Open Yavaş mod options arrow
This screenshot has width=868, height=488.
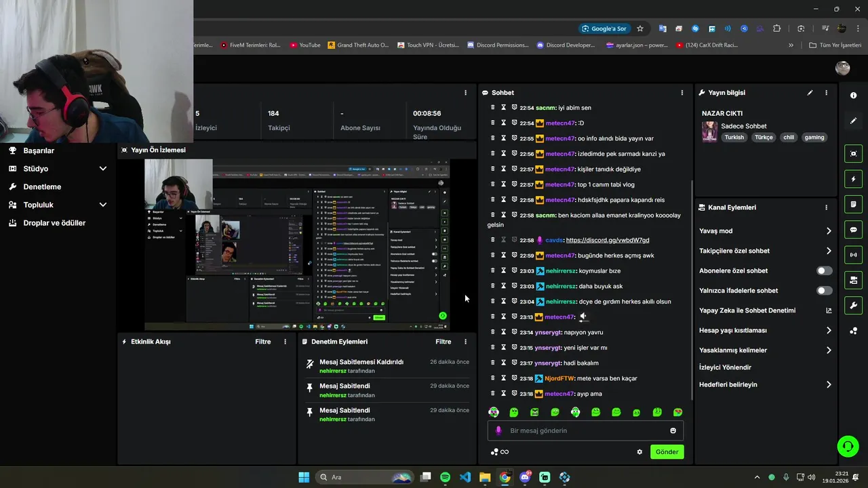click(829, 231)
